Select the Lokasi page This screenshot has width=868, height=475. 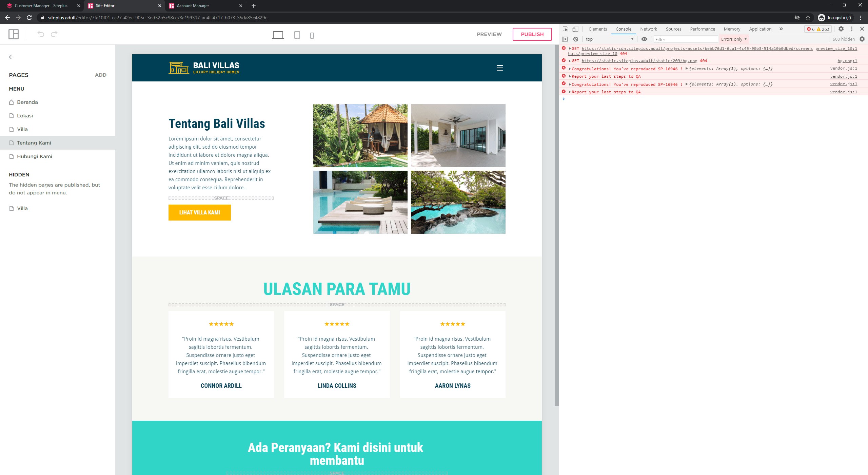tap(58, 116)
